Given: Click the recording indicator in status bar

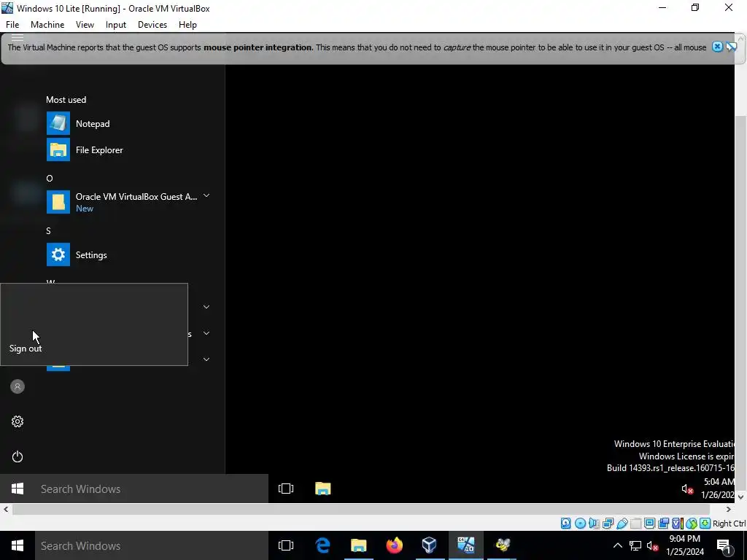Looking at the screenshot, I should 664,524.
